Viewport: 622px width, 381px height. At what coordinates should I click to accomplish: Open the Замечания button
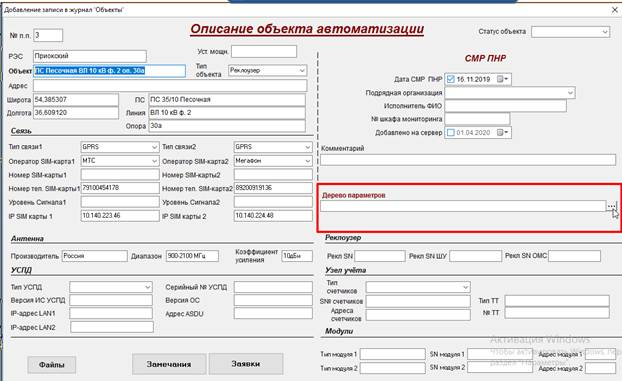pyautogui.click(x=169, y=364)
